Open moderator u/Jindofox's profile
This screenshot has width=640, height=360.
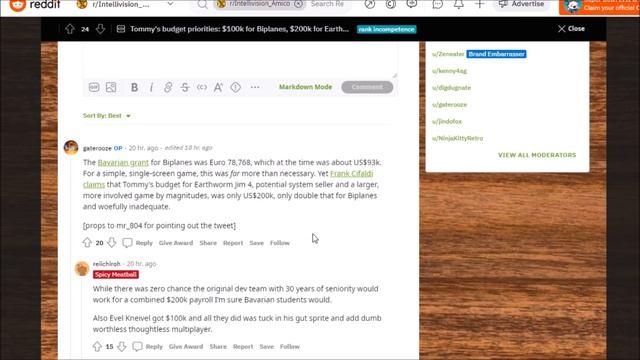447,121
